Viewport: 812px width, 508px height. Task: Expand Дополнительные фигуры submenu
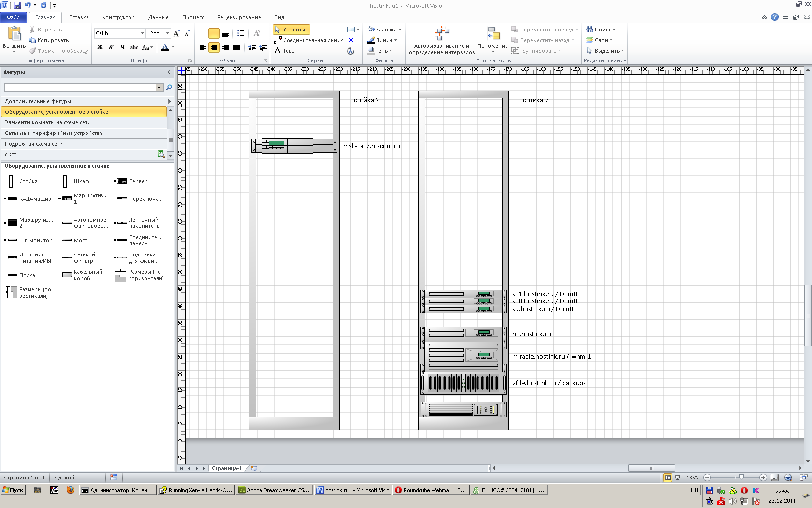169,101
